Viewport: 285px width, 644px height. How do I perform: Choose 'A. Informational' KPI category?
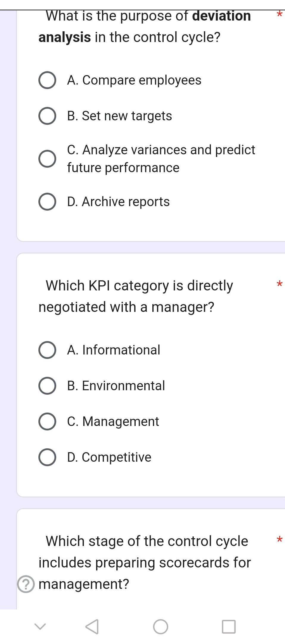coord(47,350)
